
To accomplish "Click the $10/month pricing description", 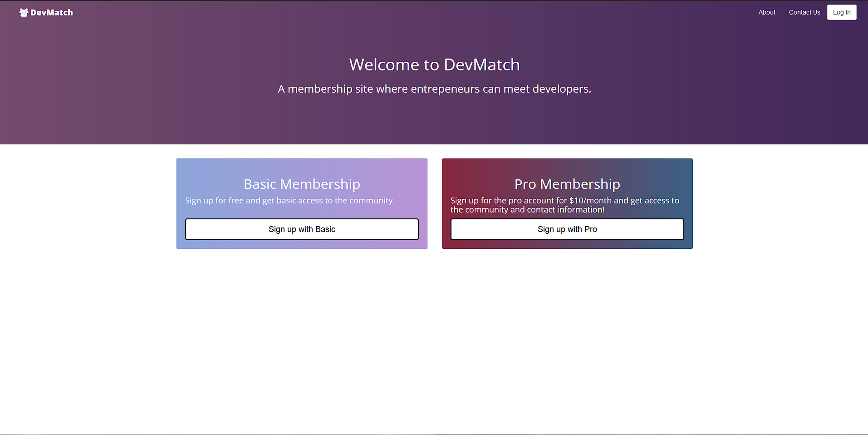I will [564, 205].
